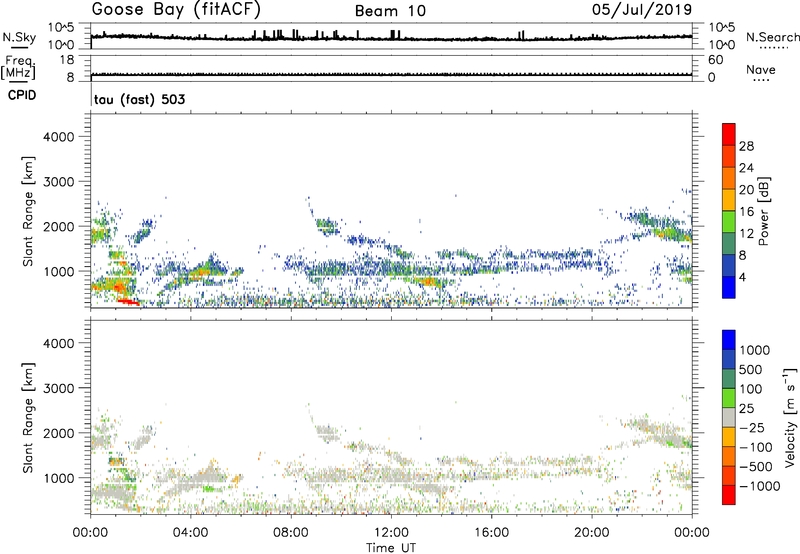Click the "04:00" time tick label
This screenshot has width=800, height=554.
coord(190,533)
